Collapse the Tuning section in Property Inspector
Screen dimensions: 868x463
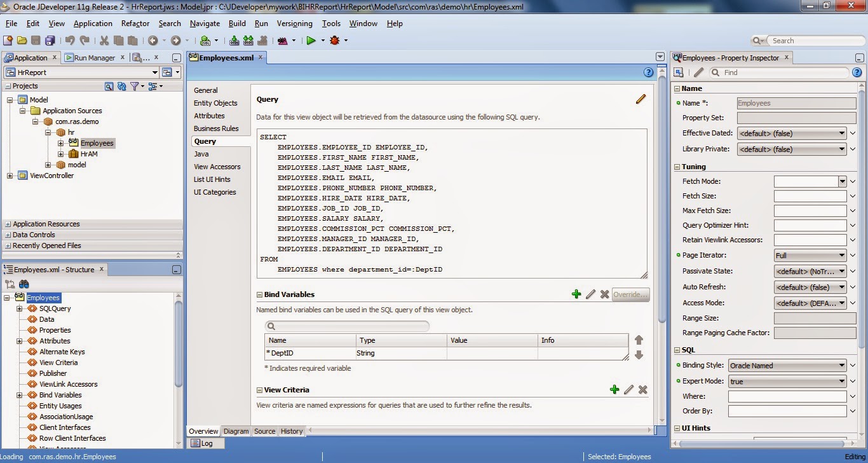click(x=677, y=167)
